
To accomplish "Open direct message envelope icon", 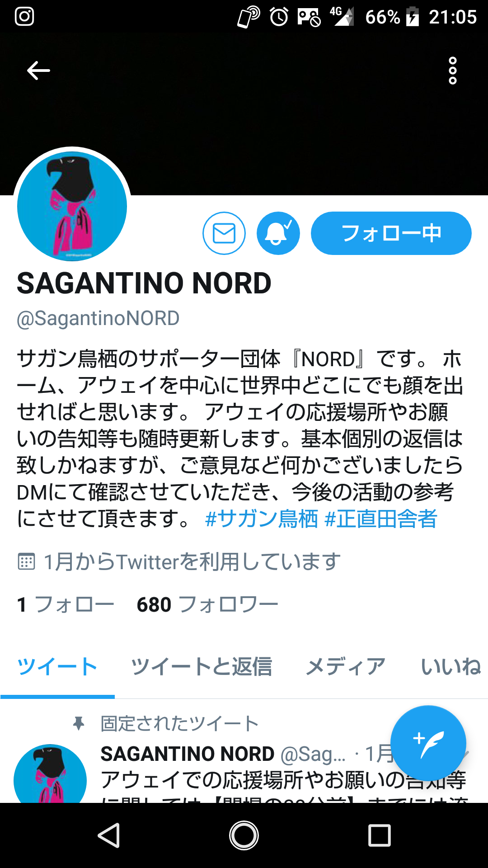I will [224, 233].
